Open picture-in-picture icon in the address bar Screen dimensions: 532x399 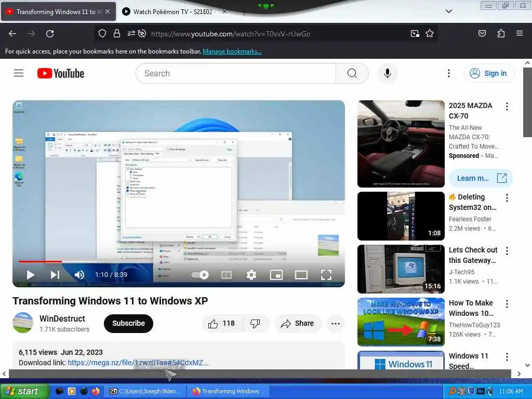point(415,33)
